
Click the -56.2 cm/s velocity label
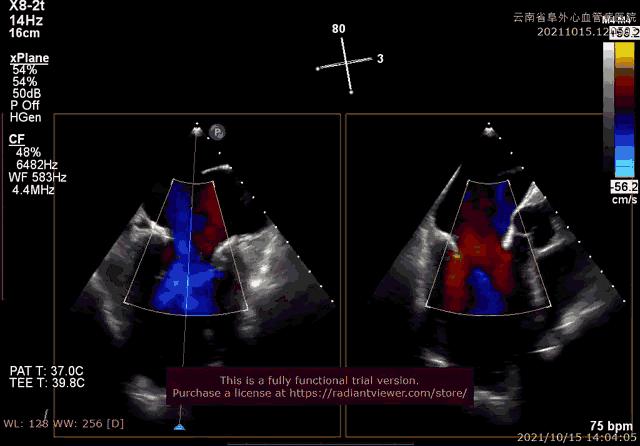click(x=622, y=186)
